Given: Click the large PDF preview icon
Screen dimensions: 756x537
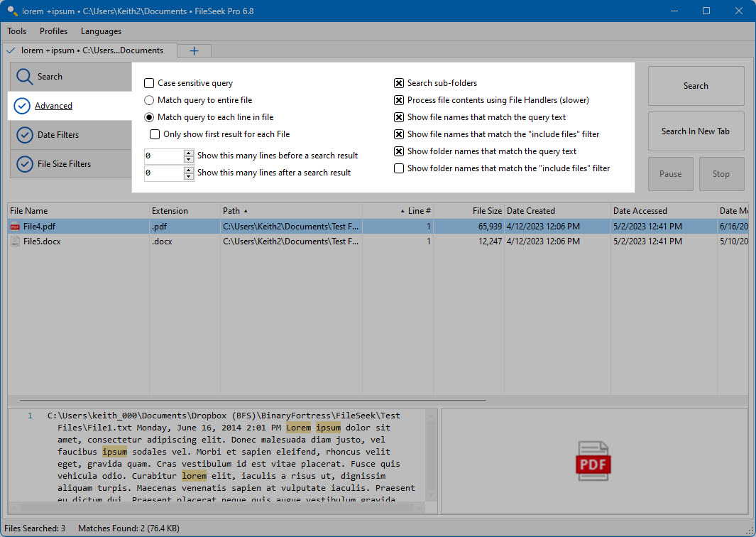Looking at the screenshot, I should point(593,461).
